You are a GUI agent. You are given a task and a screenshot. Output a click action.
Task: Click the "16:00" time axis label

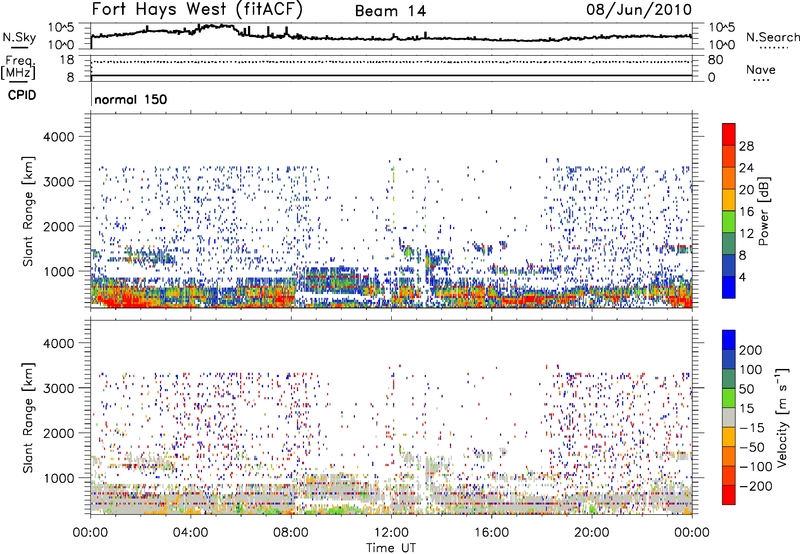point(491,533)
